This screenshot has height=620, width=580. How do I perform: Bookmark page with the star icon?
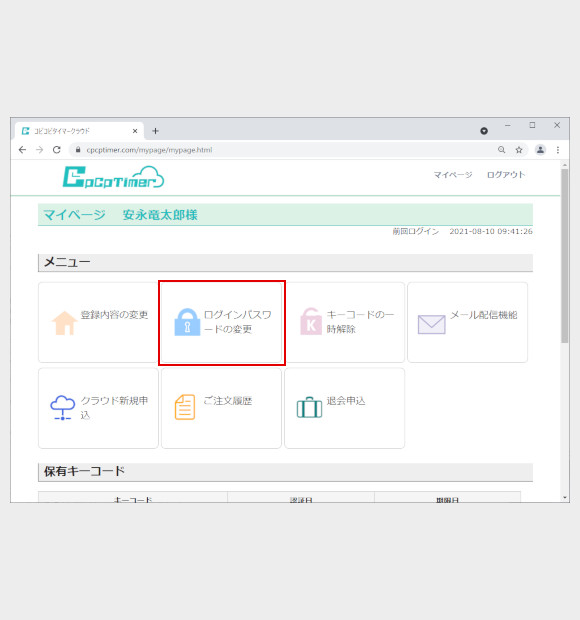tap(519, 150)
